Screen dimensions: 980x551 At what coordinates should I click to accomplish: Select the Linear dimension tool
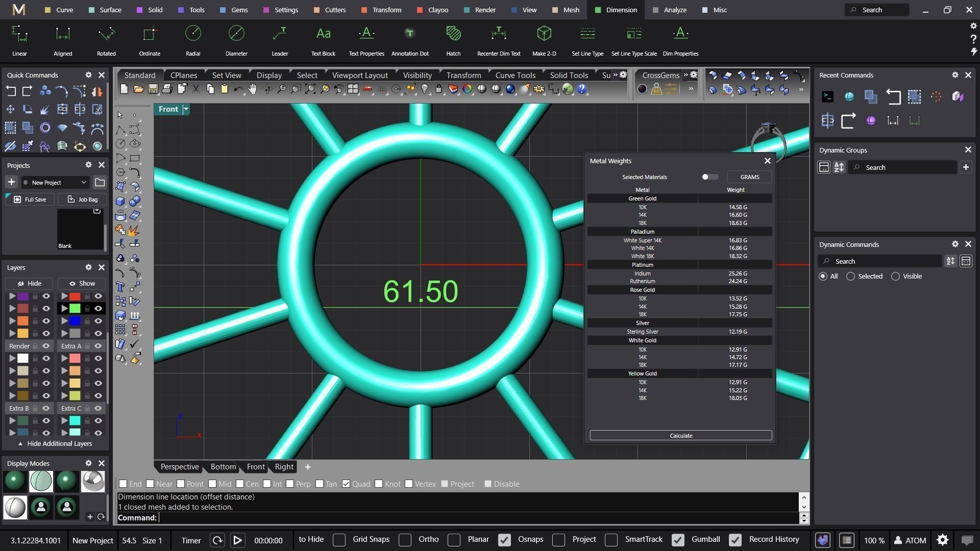(x=19, y=41)
